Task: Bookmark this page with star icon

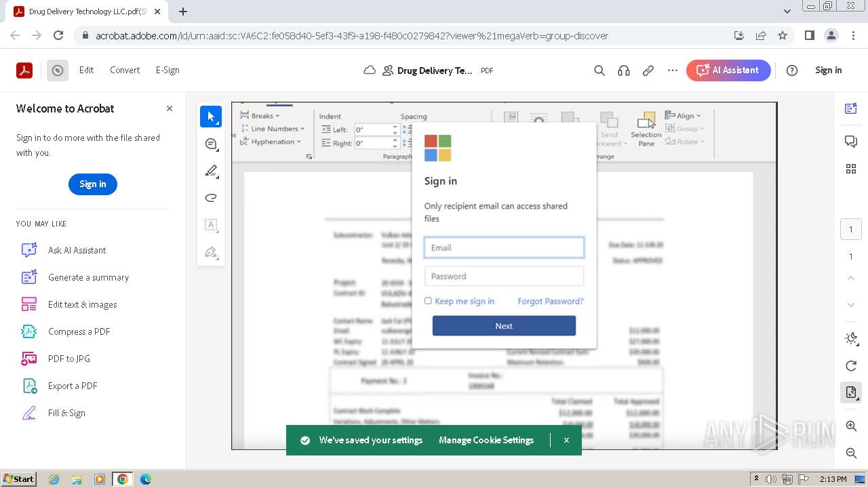Action: 783,35
